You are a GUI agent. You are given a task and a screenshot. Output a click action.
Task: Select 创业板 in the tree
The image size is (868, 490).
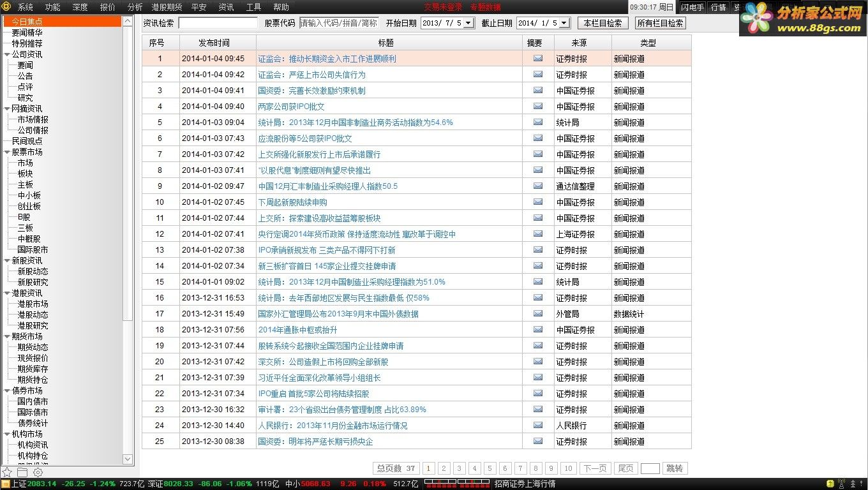pos(29,206)
